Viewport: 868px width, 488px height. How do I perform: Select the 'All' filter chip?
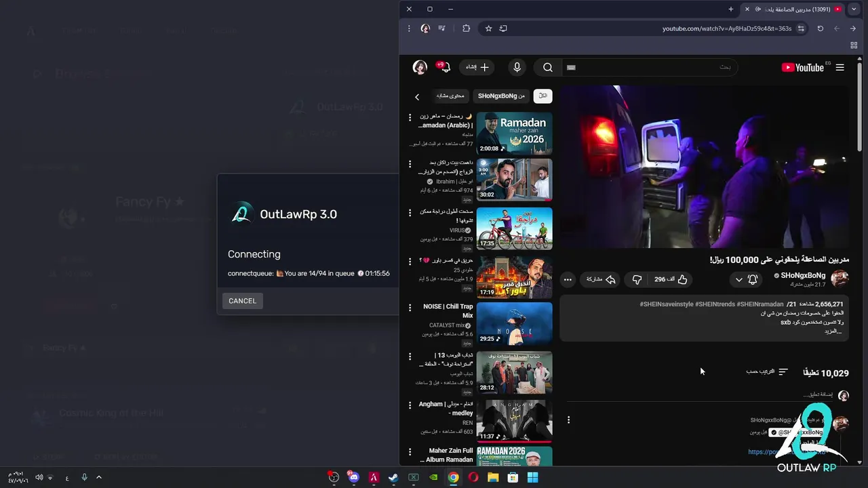click(x=542, y=96)
